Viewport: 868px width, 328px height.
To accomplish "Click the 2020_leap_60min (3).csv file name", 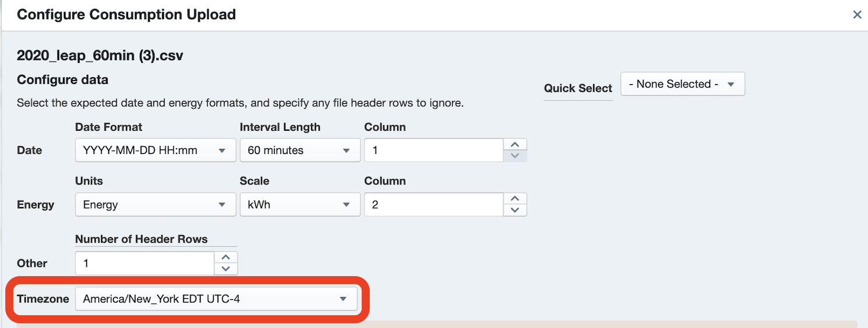I will click(x=100, y=56).
